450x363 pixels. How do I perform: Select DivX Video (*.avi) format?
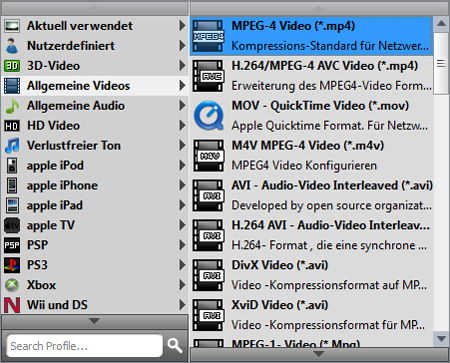click(x=311, y=275)
